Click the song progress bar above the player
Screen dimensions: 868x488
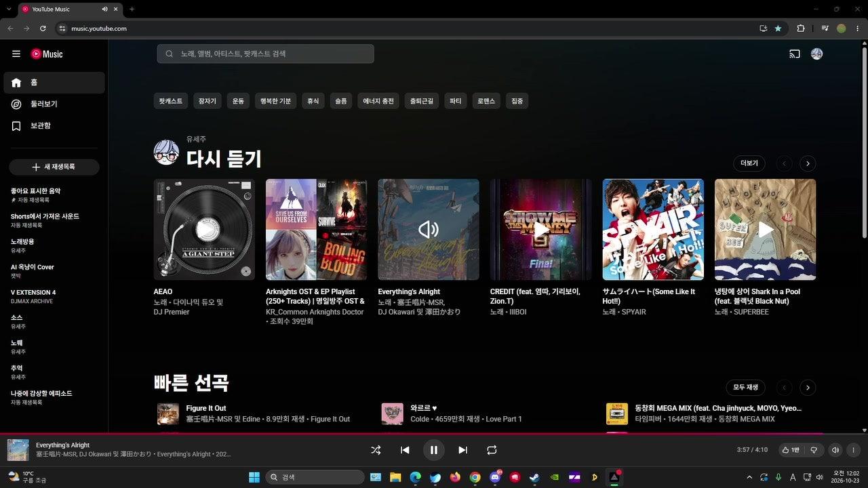[434, 433]
